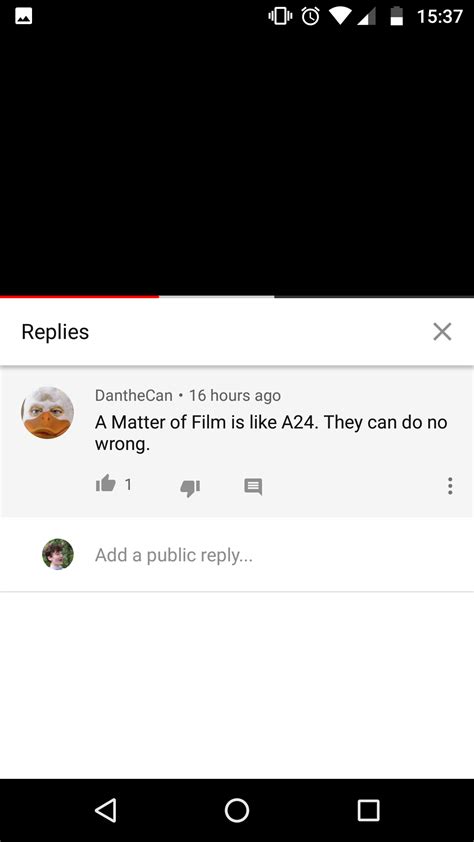This screenshot has width=474, height=842.
Task: Open recent apps with square button
Action: [x=368, y=810]
